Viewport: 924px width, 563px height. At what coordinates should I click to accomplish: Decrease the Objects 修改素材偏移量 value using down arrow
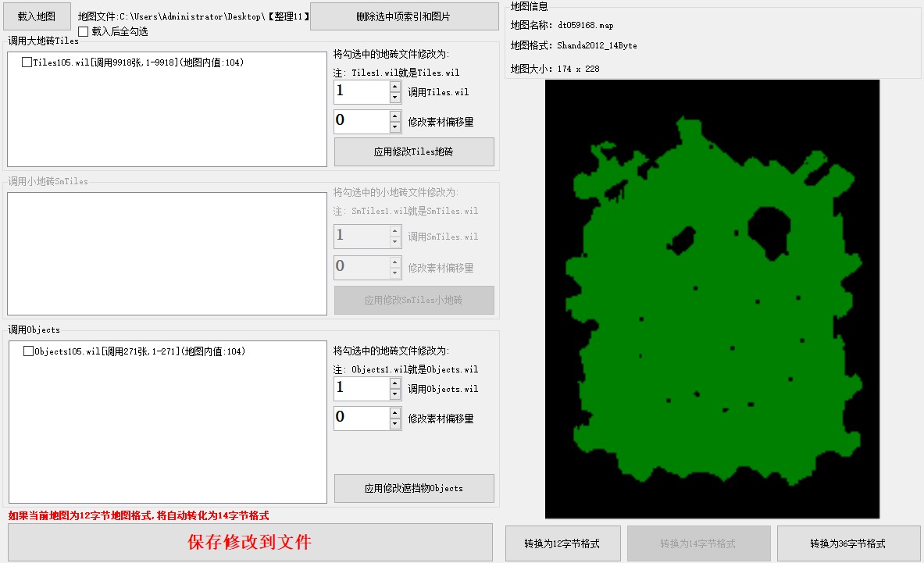tap(395, 424)
